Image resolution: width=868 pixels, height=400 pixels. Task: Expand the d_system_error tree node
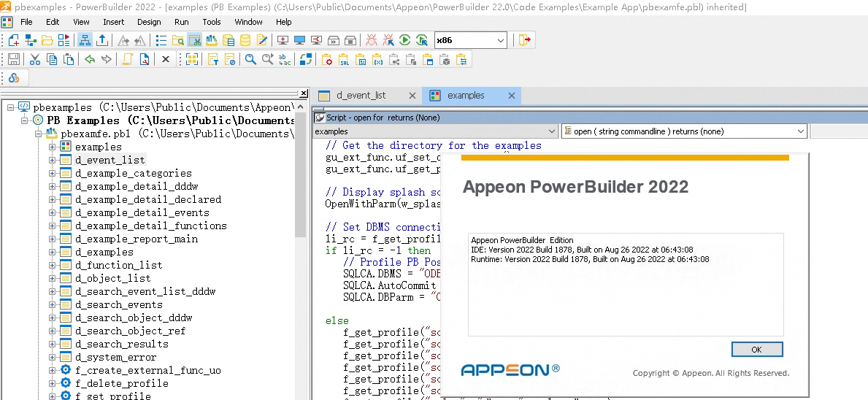(x=52, y=357)
